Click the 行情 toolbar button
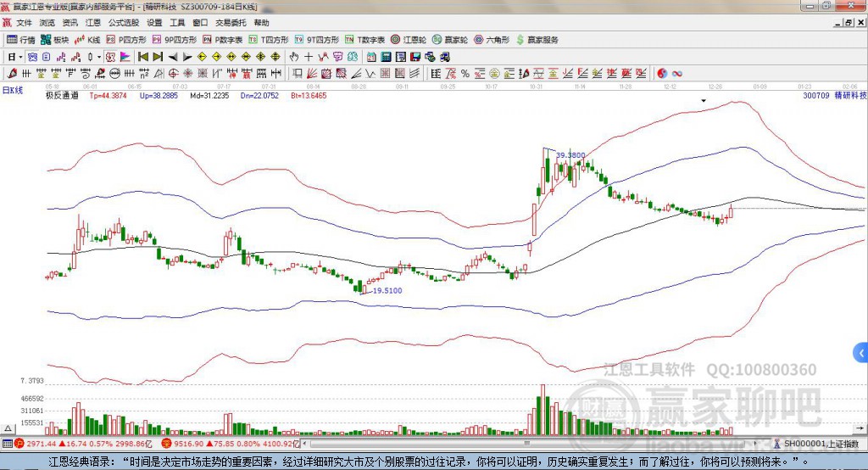Viewport: 868px width, 470px height. 21,40
